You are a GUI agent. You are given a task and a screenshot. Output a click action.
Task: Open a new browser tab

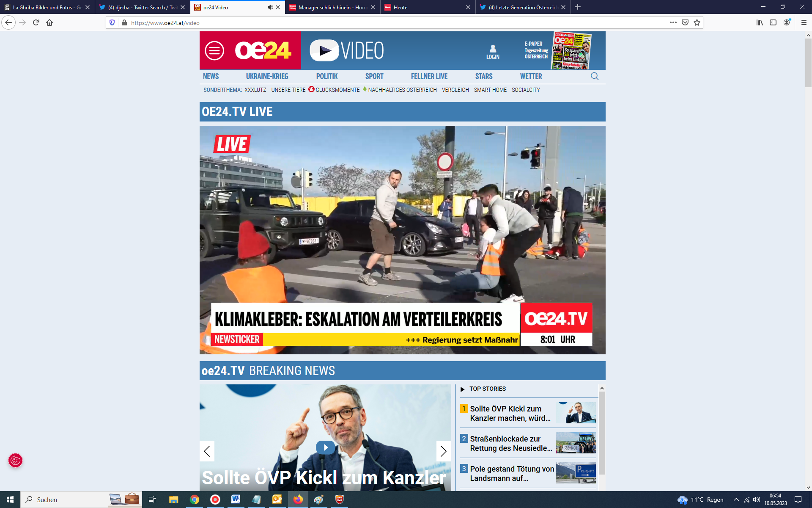click(578, 7)
